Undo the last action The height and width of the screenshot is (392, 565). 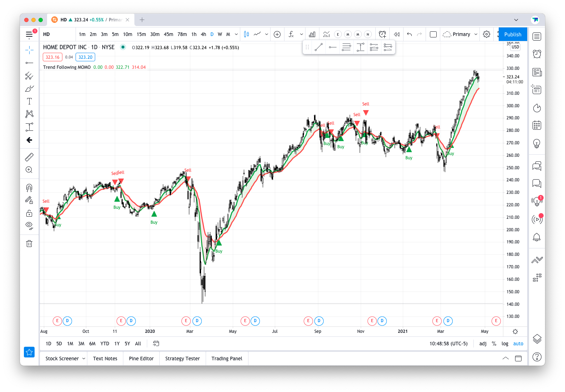[409, 34]
